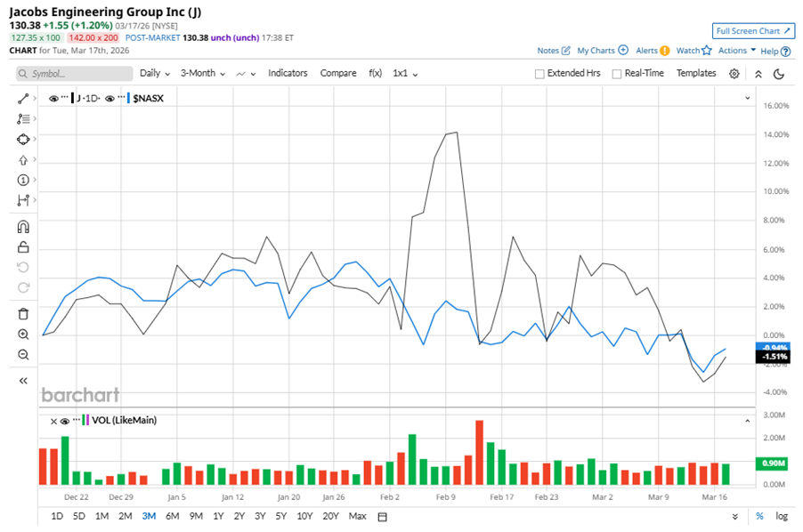Image resolution: width=803 pixels, height=532 pixels.
Task: Check the Real-Time checkbox
Action: coord(616,74)
